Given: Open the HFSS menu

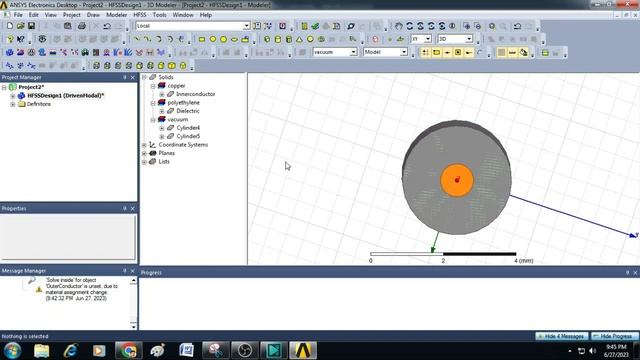Looking at the screenshot, I should tap(140, 15).
